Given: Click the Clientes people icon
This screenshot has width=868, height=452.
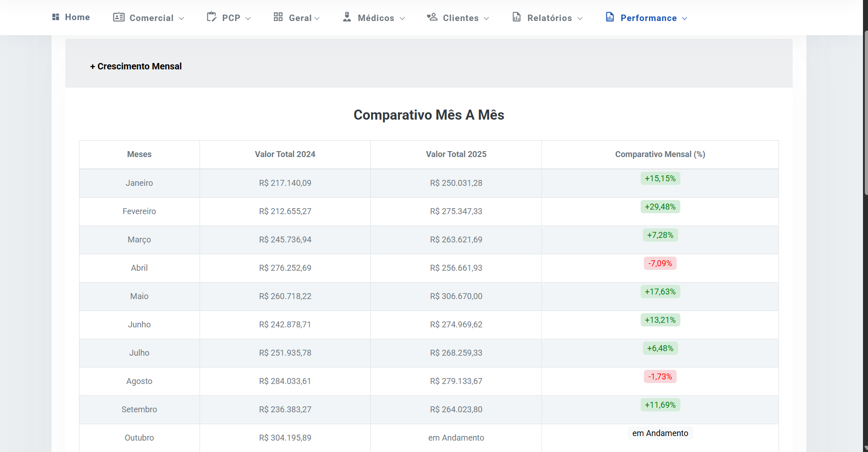Looking at the screenshot, I should 432,17.
